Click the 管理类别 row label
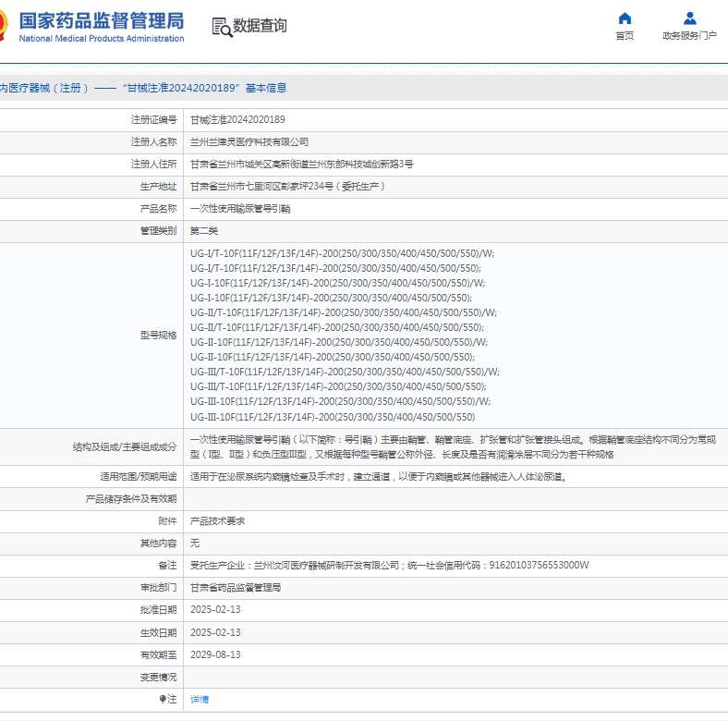The width and height of the screenshot is (728, 721). tap(158, 231)
